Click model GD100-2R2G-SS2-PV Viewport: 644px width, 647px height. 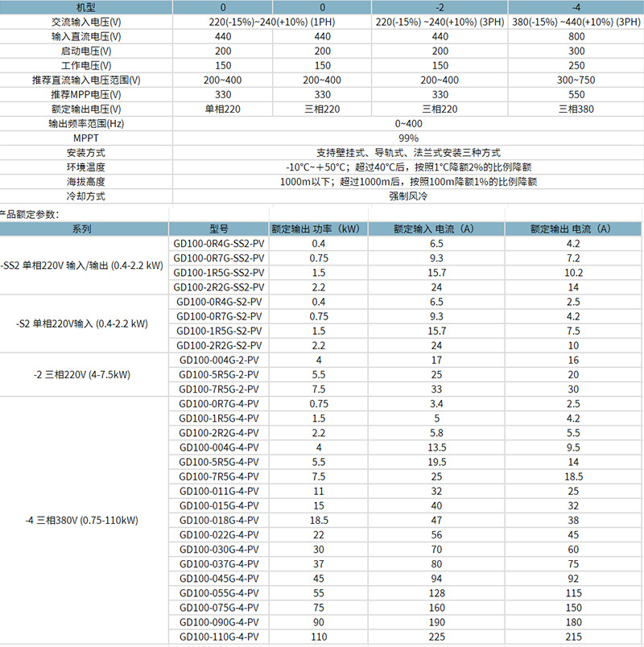(219, 287)
